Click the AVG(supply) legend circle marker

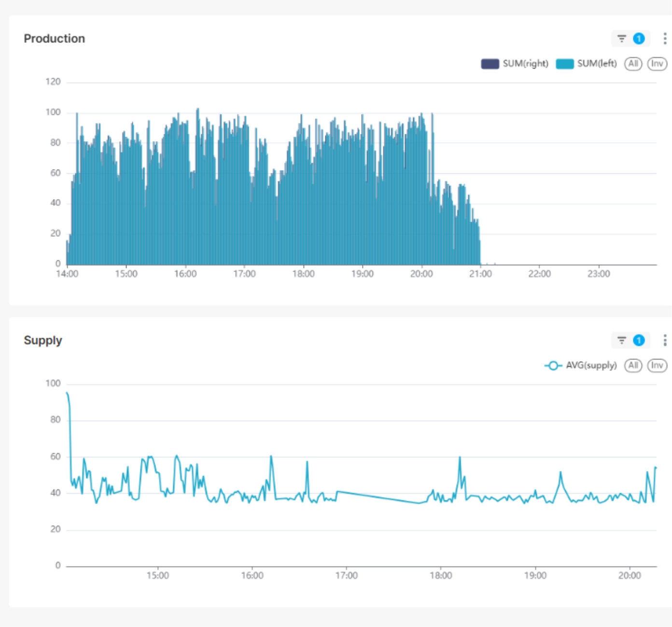tap(553, 366)
